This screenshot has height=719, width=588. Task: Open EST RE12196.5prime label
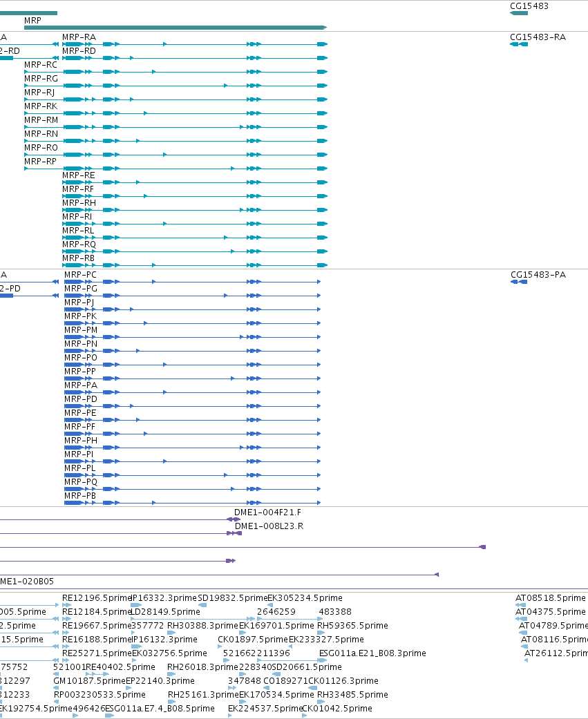(97, 598)
